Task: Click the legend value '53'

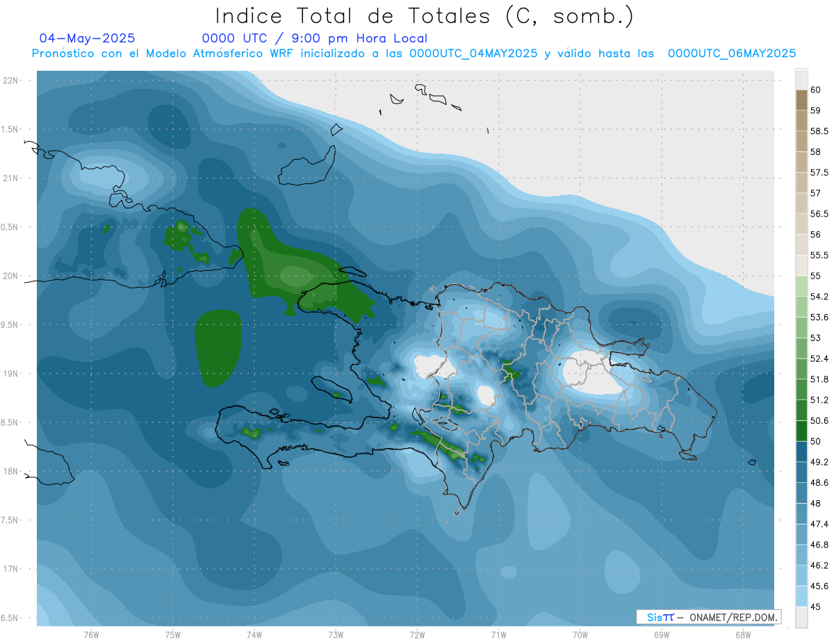Action: (x=816, y=338)
